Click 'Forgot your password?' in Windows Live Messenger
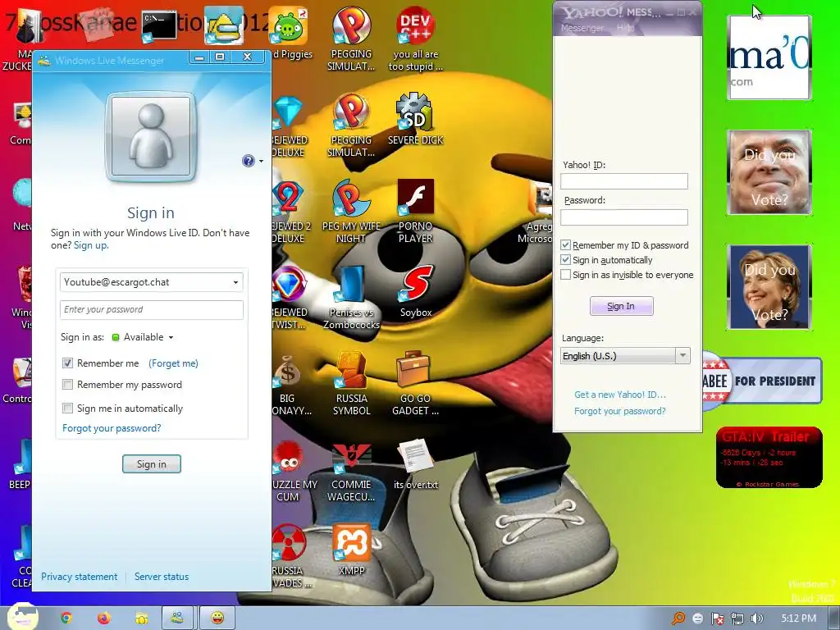This screenshot has width=840, height=630. point(112,428)
